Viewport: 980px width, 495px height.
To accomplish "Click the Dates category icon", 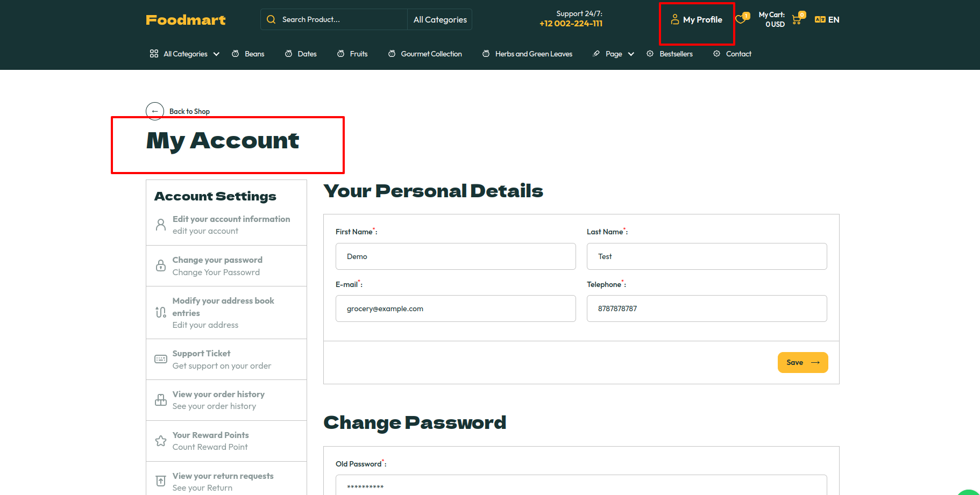I will 289,54.
